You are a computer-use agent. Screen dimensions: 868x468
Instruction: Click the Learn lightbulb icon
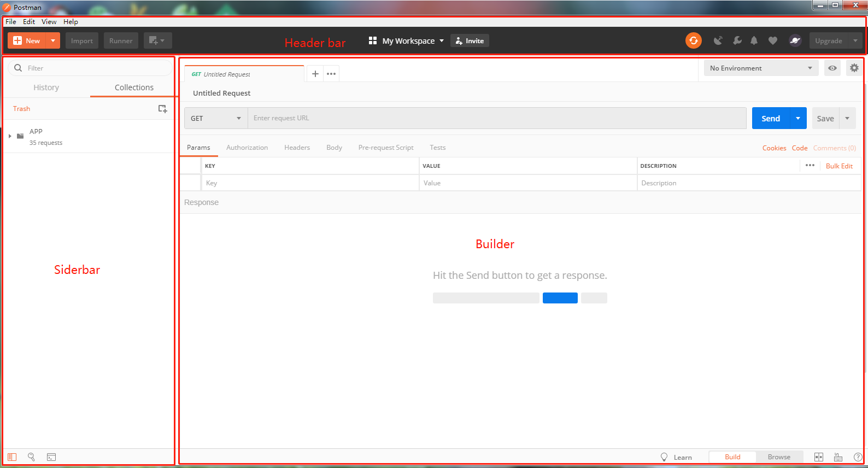(664, 457)
